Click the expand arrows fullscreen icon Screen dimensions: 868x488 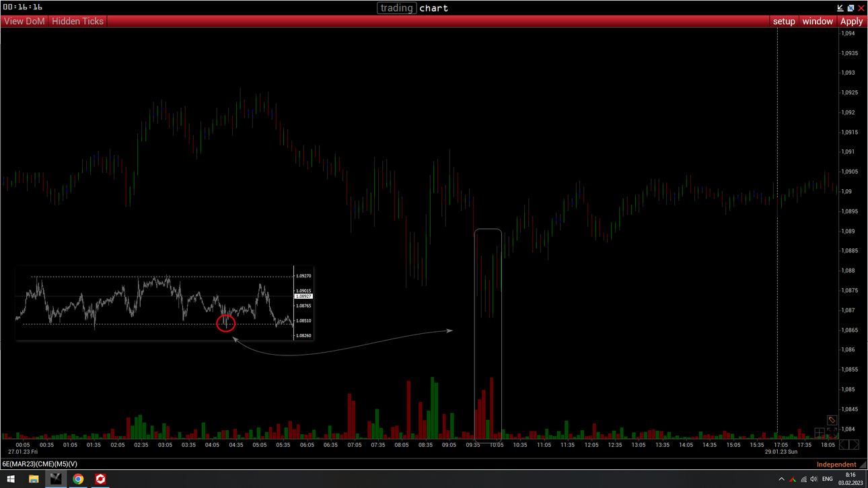tap(832, 433)
